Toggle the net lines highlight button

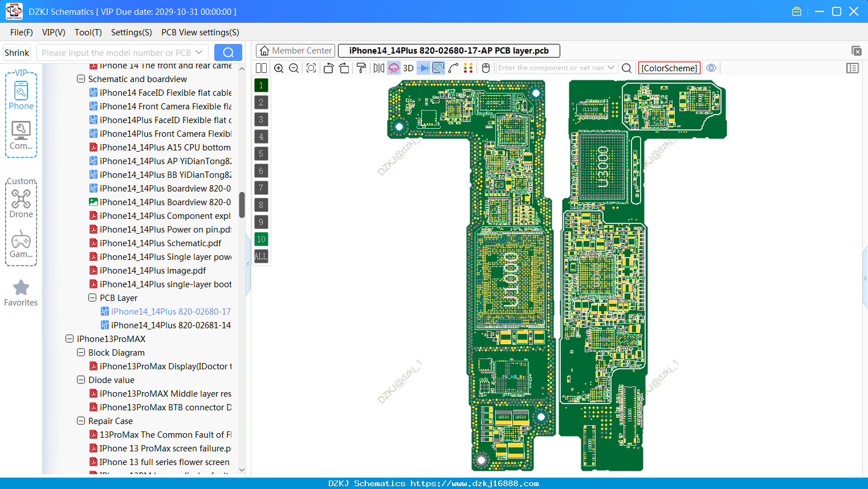(438, 68)
